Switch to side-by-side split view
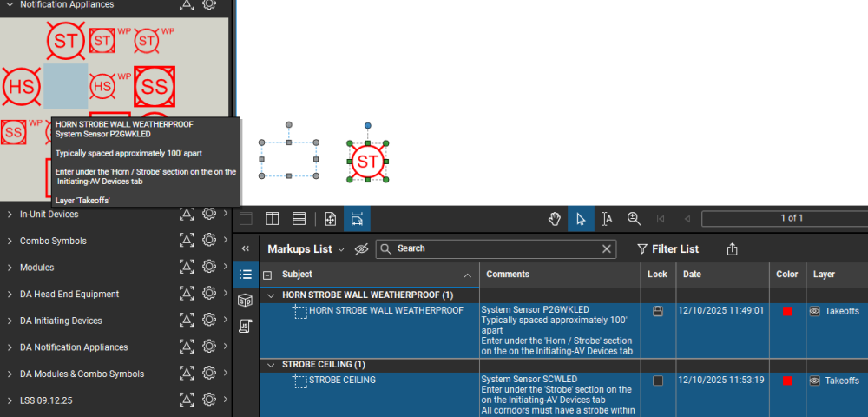The height and width of the screenshot is (417, 868). pyautogui.click(x=273, y=219)
